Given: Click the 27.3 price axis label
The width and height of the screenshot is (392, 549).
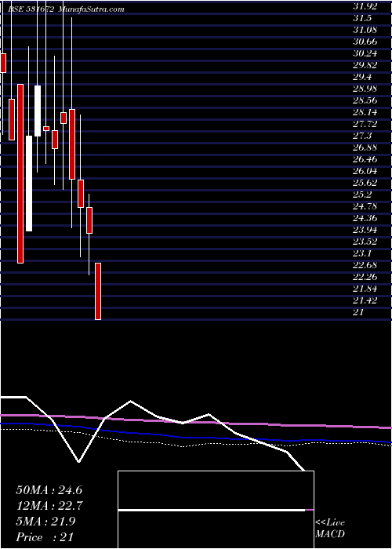Looking at the screenshot, I should coord(362,136).
